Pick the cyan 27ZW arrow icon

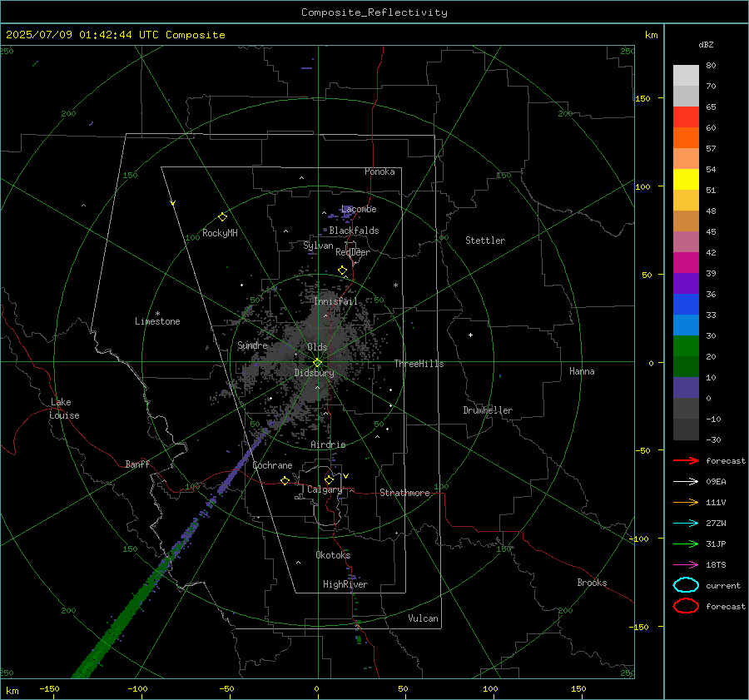click(686, 524)
